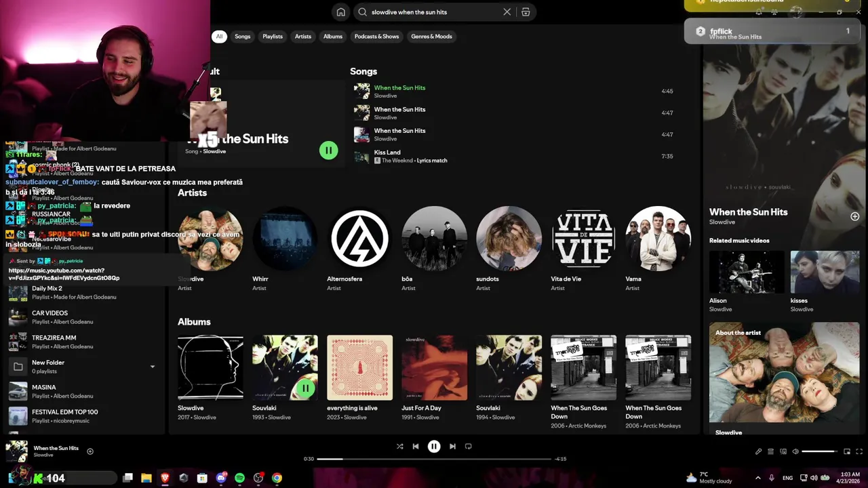868x488 pixels.
Task: Open the 2017 Slowdive album cover
Action: (x=210, y=367)
